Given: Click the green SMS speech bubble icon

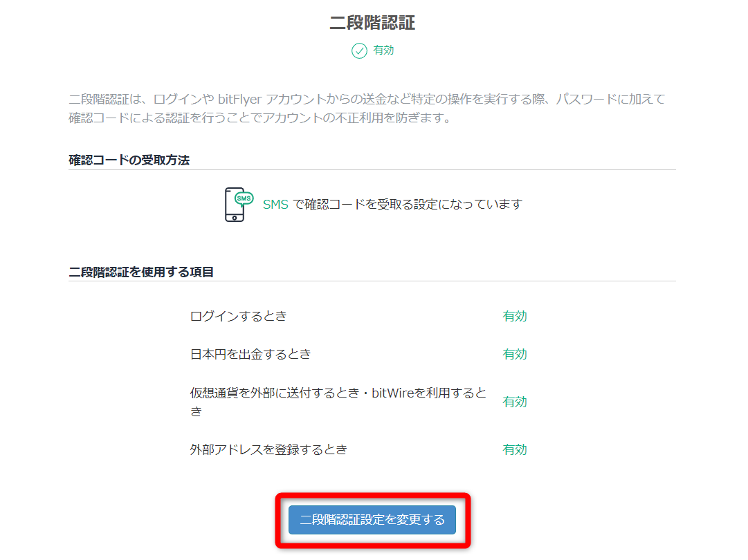Looking at the screenshot, I should tap(244, 198).
